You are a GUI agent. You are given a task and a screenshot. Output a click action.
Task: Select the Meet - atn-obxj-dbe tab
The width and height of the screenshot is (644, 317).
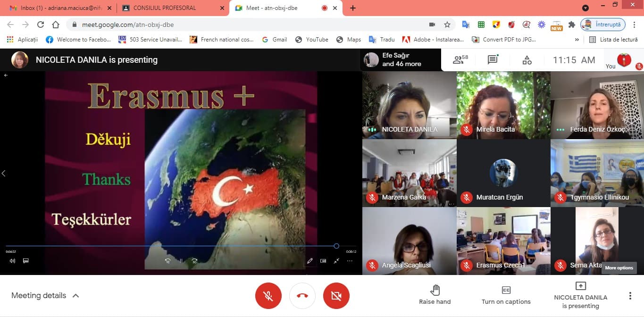pos(286,8)
